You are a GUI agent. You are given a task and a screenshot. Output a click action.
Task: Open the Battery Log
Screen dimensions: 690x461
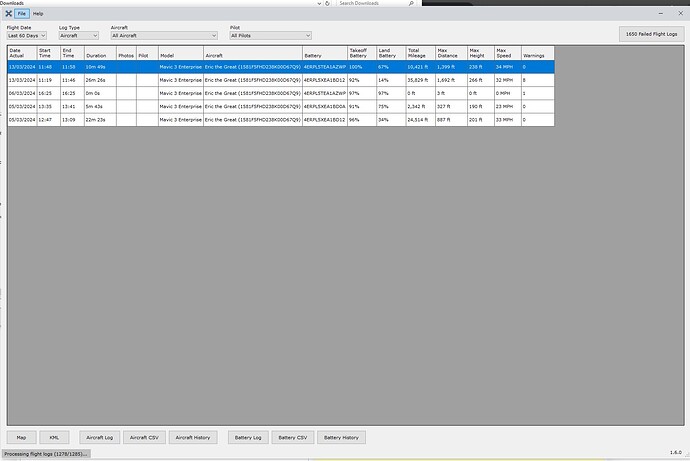(247, 437)
